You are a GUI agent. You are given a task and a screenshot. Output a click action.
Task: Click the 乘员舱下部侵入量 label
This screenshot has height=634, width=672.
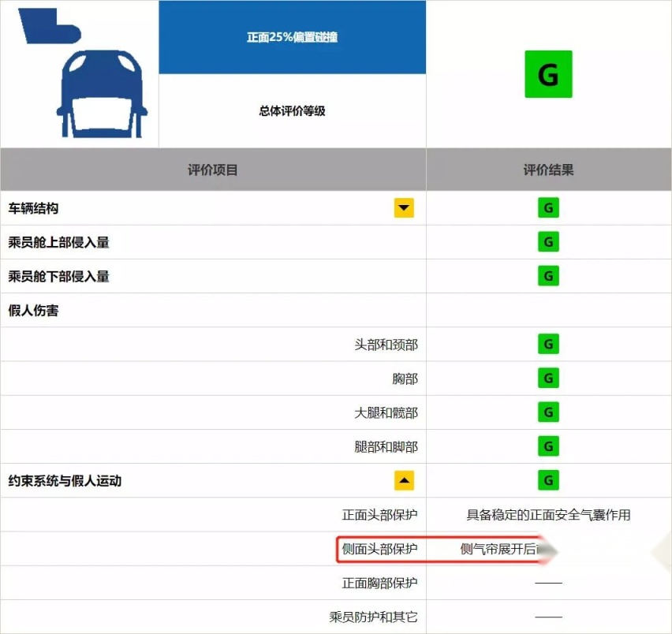(x=58, y=276)
